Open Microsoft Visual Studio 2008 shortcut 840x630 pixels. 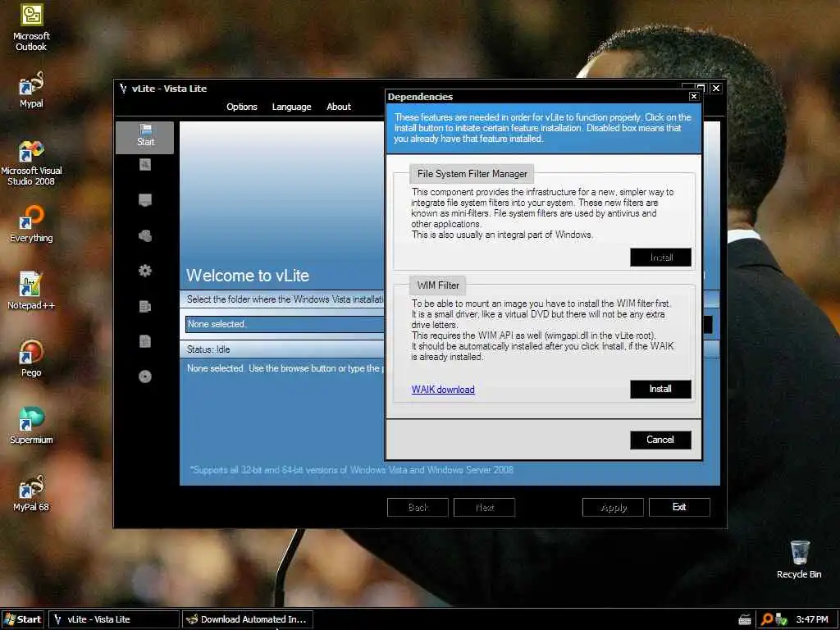pos(31,163)
